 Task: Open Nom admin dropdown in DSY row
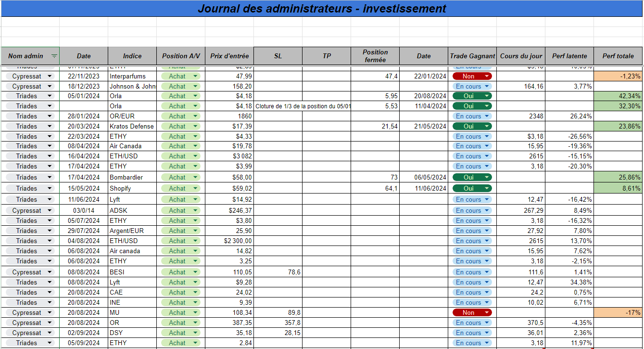click(50, 333)
